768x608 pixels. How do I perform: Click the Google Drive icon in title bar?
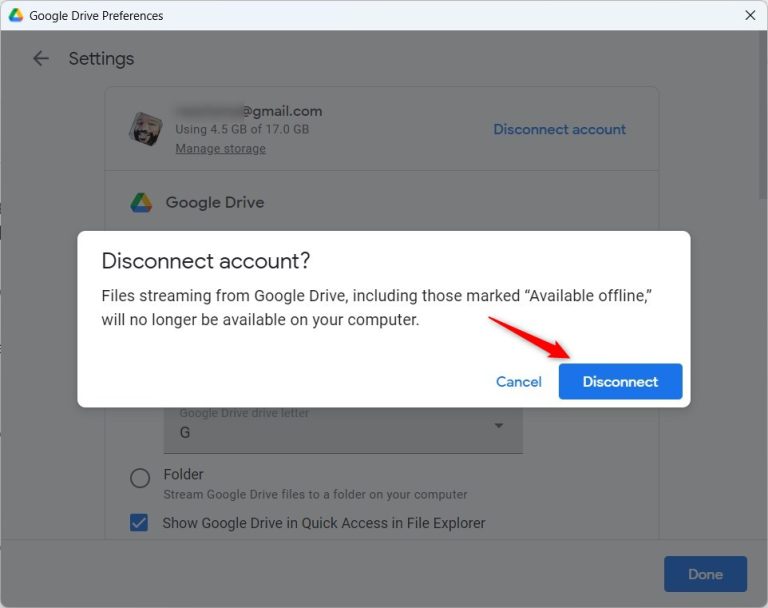pos(16,15)
